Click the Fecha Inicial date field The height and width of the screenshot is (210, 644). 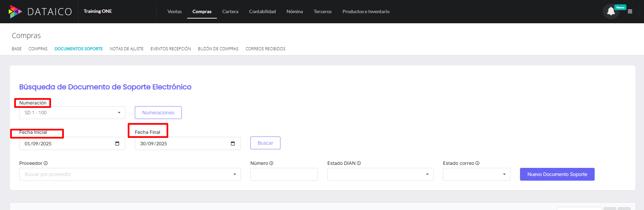(x=72, y=144)
